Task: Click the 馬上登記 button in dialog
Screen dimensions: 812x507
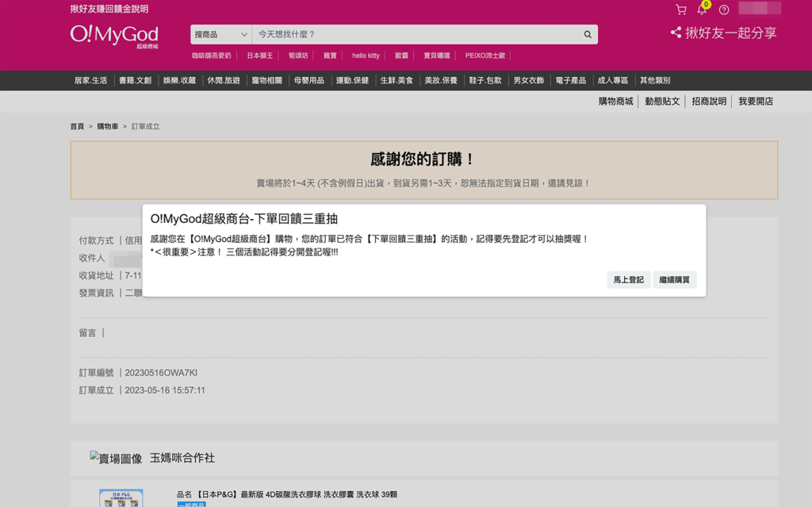Action: click(x=629, y=280)
